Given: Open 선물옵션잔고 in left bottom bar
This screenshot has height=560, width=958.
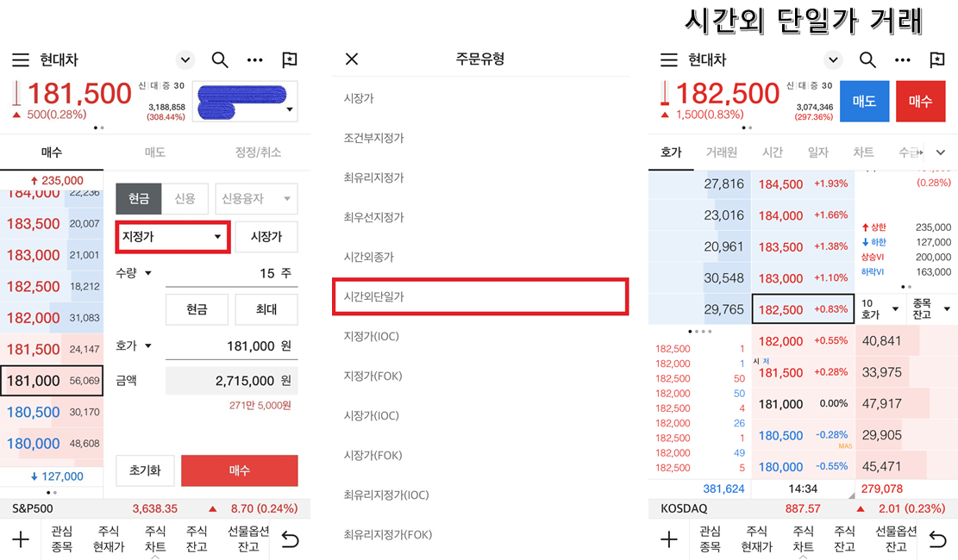Looking at the screenshot, I should tap(248, 539).
